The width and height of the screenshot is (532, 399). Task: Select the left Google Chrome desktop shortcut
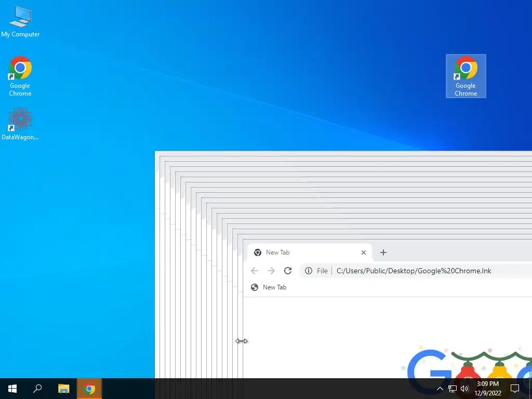pos(20,76)
